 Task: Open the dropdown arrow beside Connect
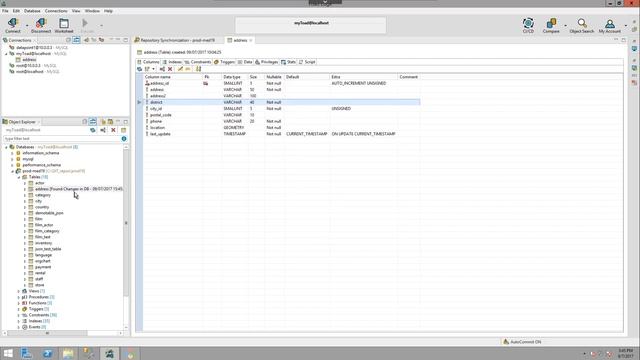[27, 25]
